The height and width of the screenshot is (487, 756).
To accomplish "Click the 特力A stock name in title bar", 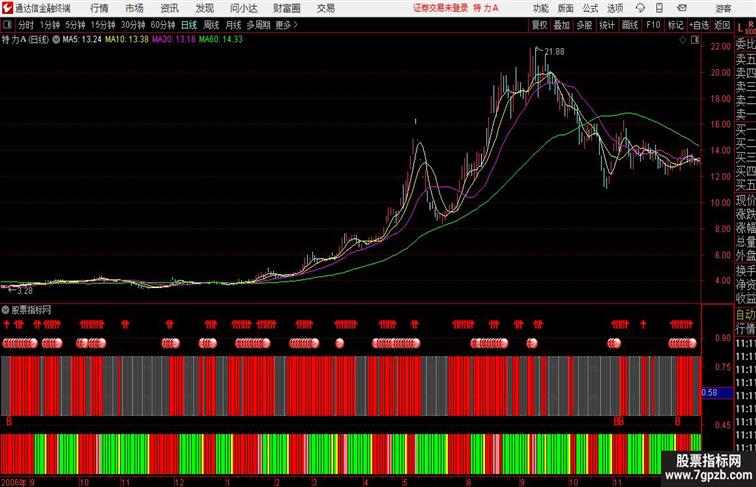I will 486,8.
